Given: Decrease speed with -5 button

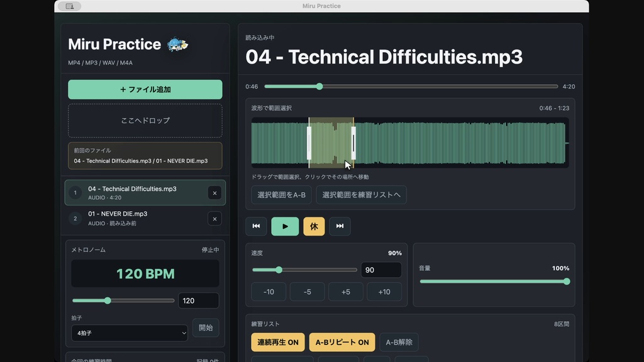Looking at the screenshot, I should pos(307,292).
